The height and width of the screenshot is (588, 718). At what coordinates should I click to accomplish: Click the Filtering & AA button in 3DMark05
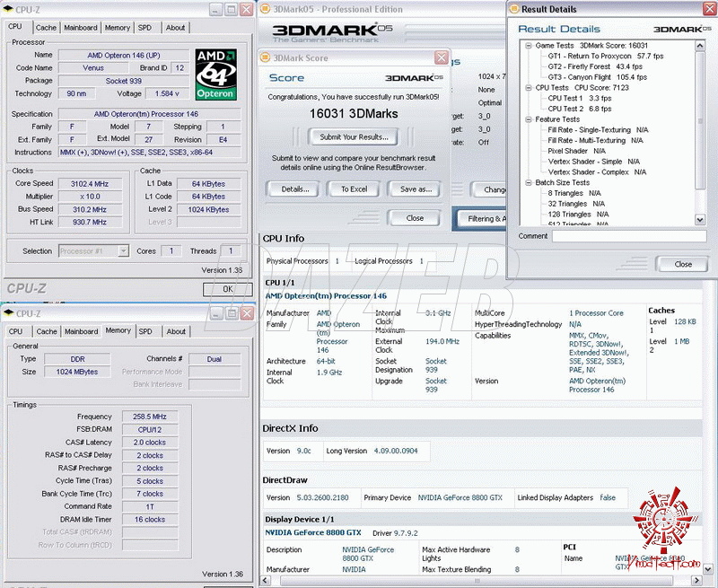pos(481,219)
